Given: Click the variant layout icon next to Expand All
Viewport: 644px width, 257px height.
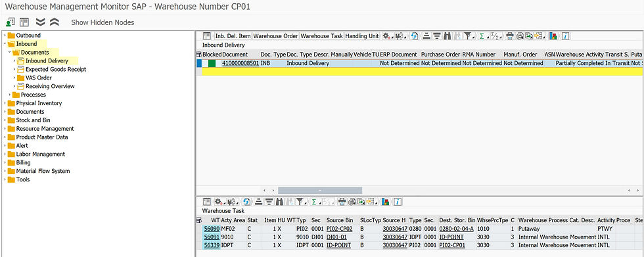Looking at the screenshot, I should coord(24,22).
